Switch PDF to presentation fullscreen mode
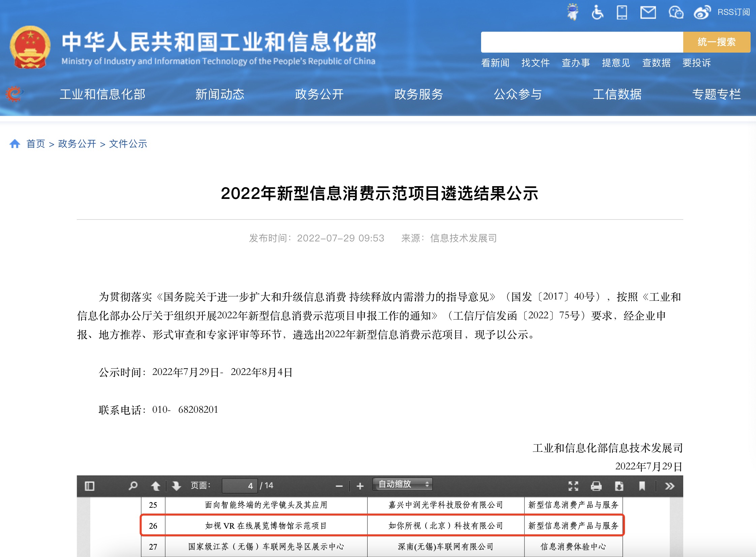756x557 pixels. coord(573,486)
